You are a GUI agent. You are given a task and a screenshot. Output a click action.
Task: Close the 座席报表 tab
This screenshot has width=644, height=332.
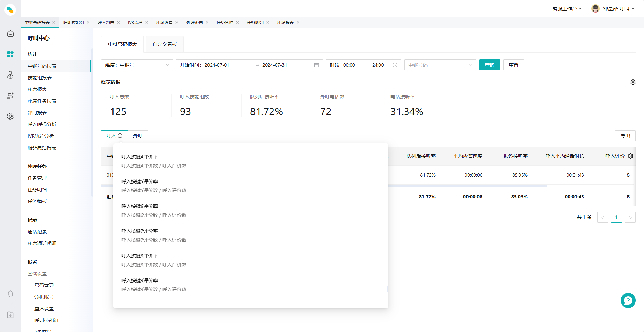tap(298, 22)
